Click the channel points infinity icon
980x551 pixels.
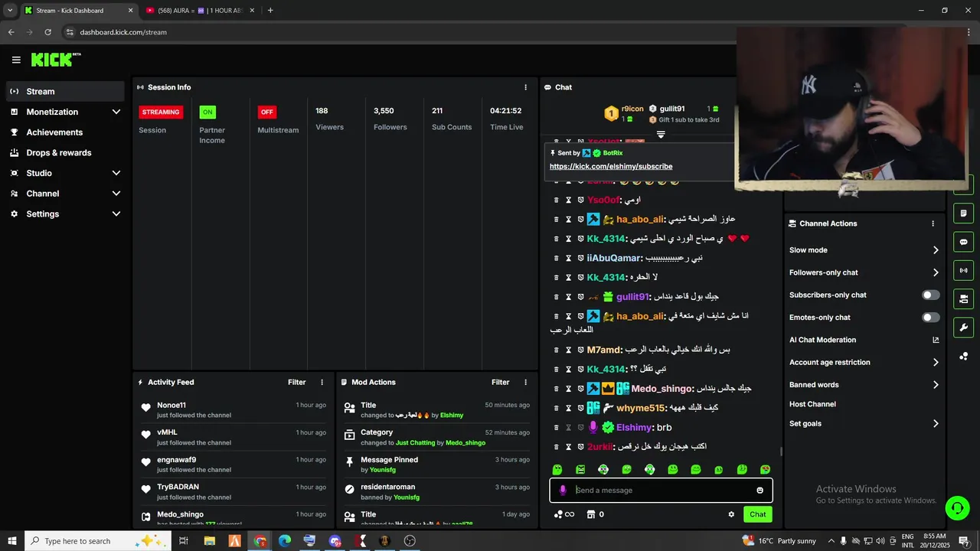point(564,514)
